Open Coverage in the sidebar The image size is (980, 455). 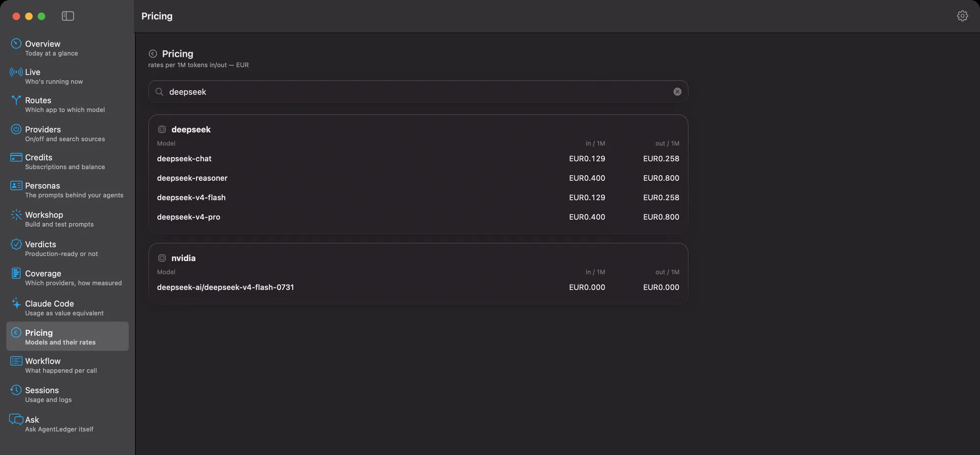(x=68, y=278)
